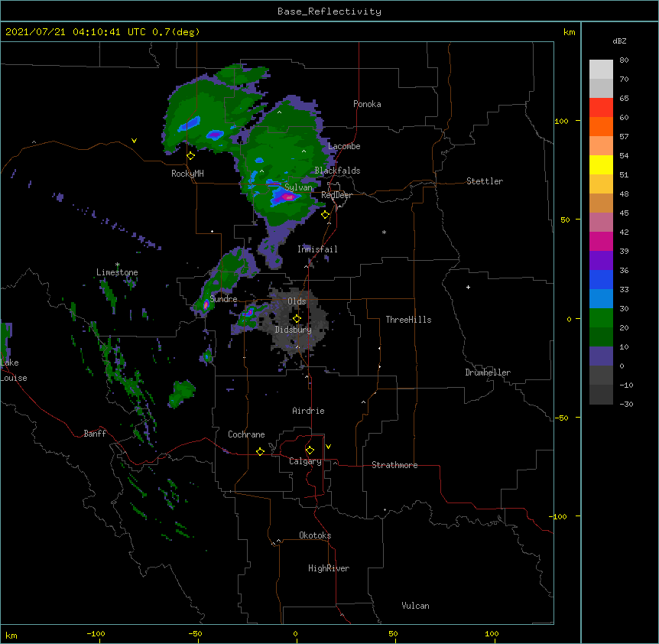
Task: Click the Cochrane label
Action: [246, 434]
